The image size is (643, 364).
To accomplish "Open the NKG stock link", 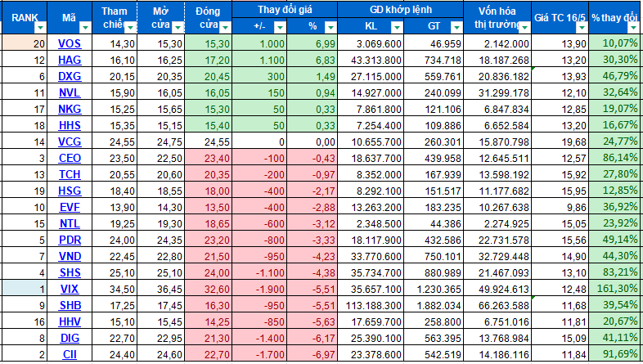I will (70, 109).
